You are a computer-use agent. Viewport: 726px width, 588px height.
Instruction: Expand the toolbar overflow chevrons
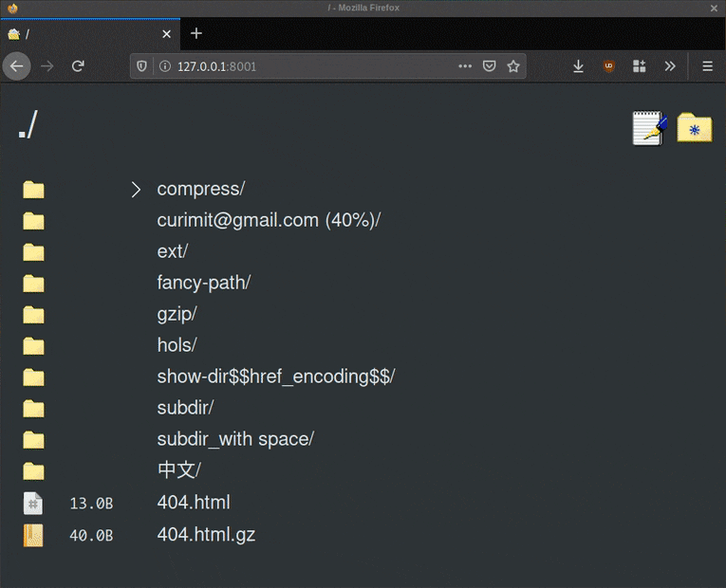pyautogui.click(x=670, y=66)
